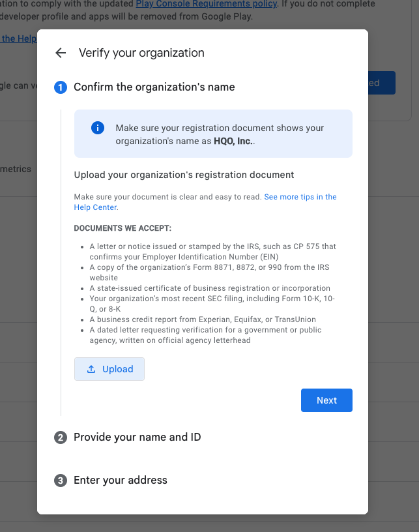
Task: Click the partially hidden blue button behind dialog
Action: [381, 83]
